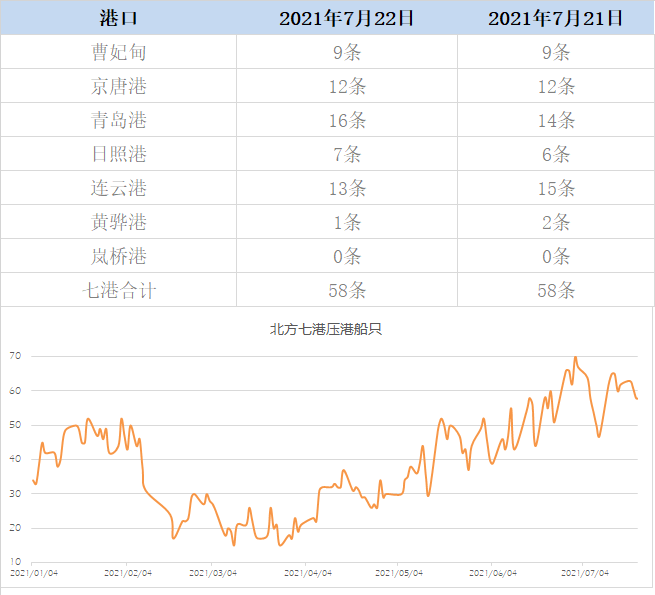655x595 pixels.
Task: Click the 连云港 row label
Action: [119, 188]
